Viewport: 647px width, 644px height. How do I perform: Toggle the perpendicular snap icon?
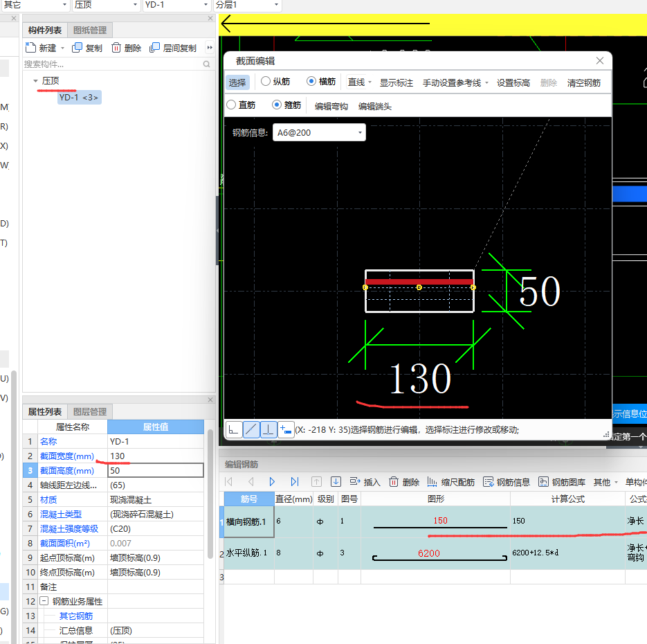(x=268, y=430)
